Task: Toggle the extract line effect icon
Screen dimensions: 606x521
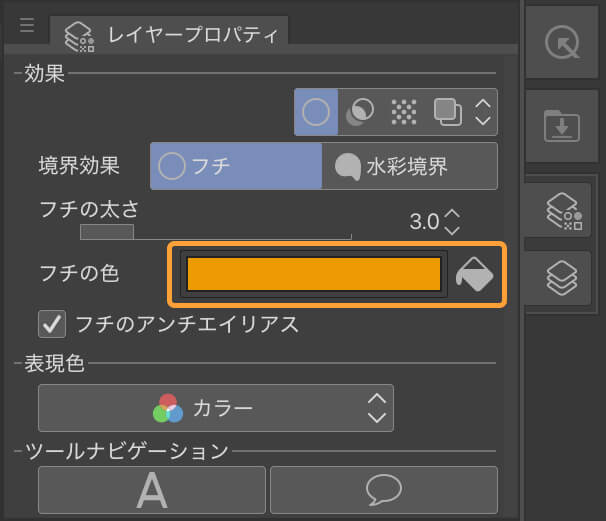Action: (x=360, y=112)
